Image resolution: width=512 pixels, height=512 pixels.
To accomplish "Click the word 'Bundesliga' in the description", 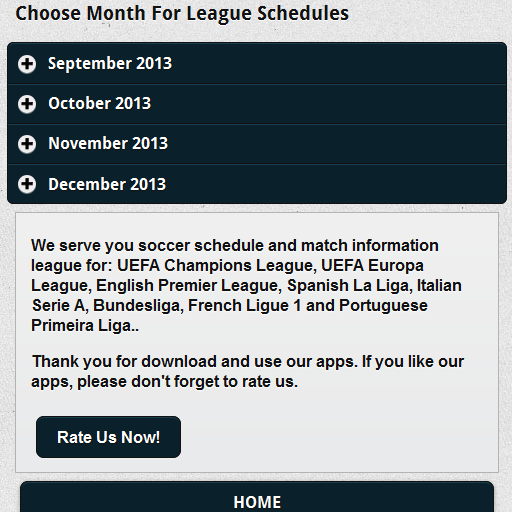I will tap(138, 306).
